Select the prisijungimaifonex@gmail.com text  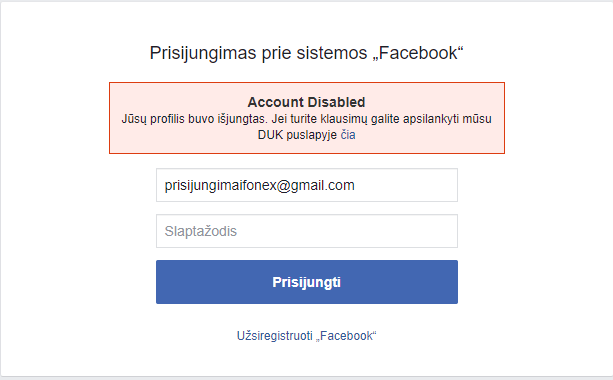pyautogui.click(x=260, y=185)
